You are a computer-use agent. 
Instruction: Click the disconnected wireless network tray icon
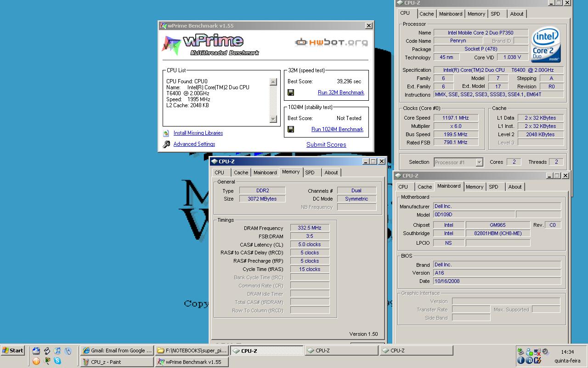pos(537,352)
